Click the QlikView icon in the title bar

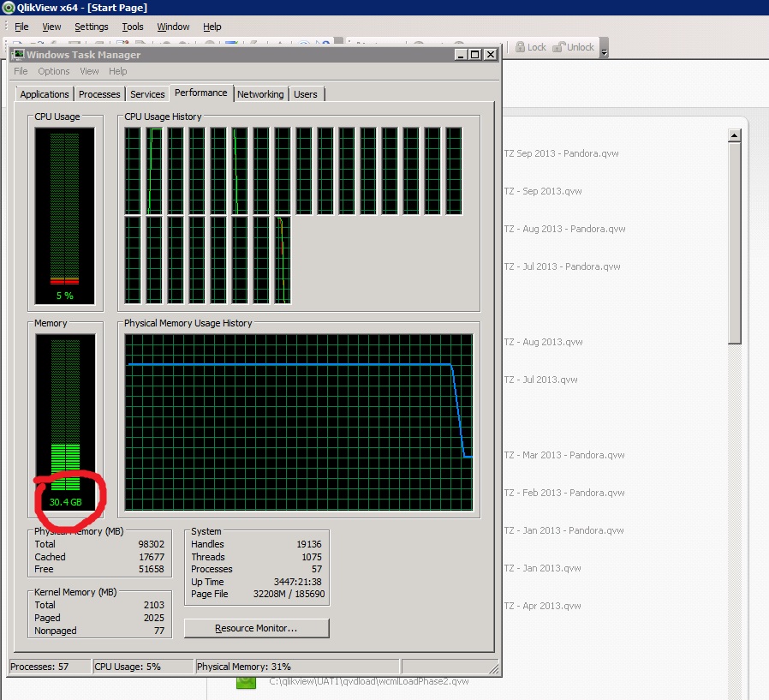[x=8, y=8]
